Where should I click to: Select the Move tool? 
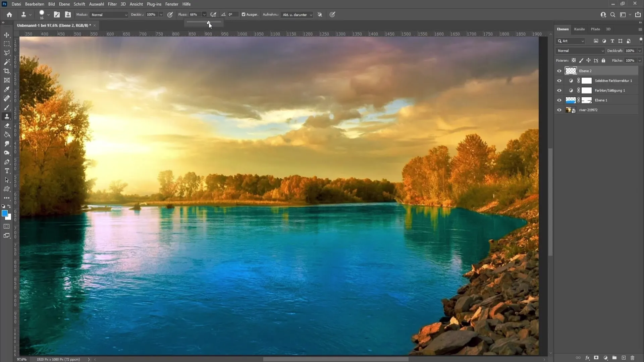7,35
